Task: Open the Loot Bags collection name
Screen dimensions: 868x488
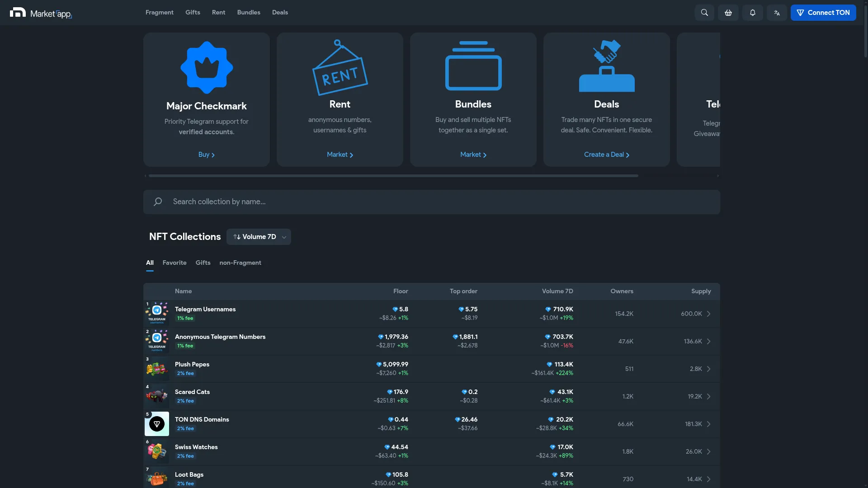Action: tap(189, 475)
